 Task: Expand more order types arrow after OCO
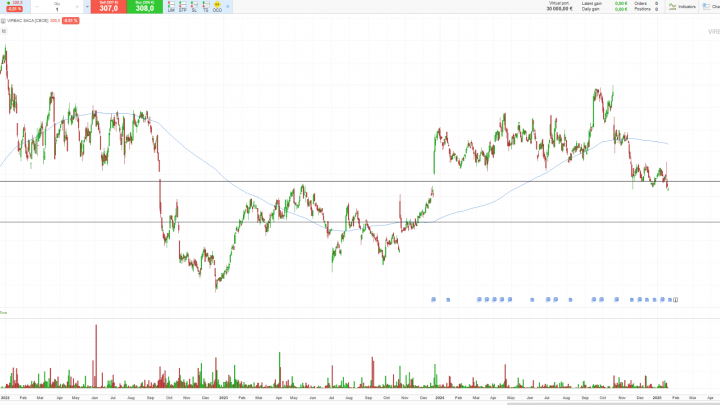coord(229,7)
